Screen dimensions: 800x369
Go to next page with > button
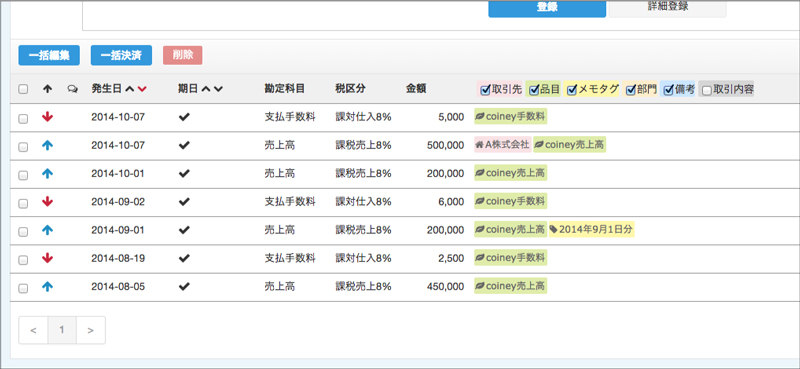(x=91, y=330)
